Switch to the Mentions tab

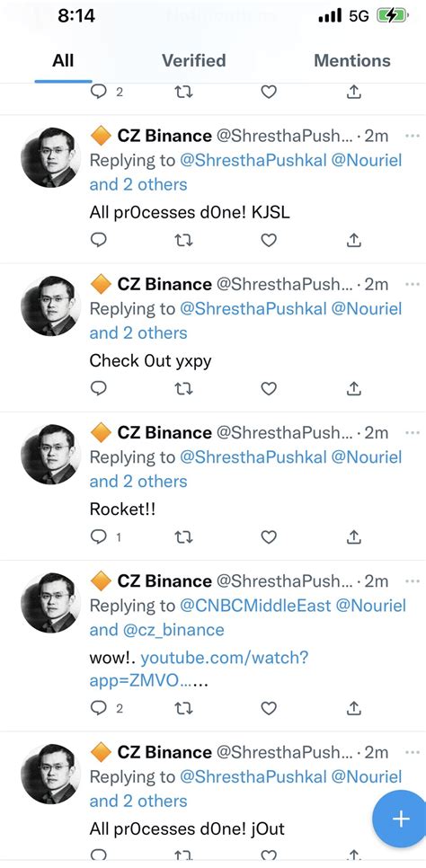pyautogui.click(x=352, y=60)
